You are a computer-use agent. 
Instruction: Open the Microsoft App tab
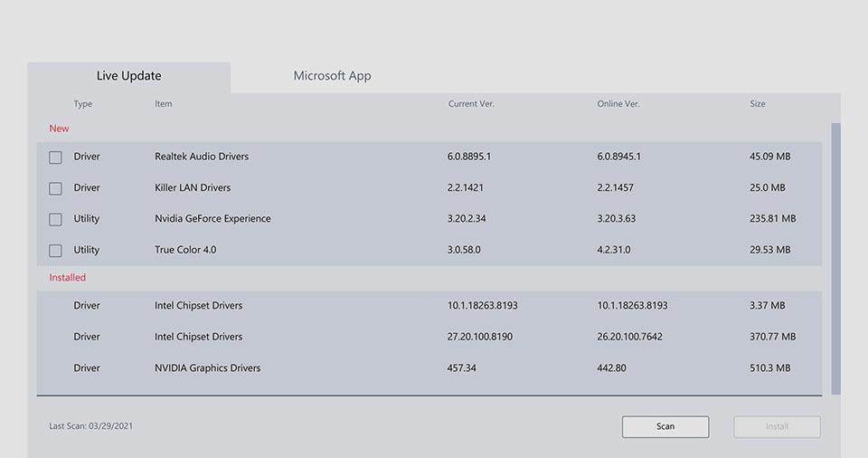pos(332,76)
